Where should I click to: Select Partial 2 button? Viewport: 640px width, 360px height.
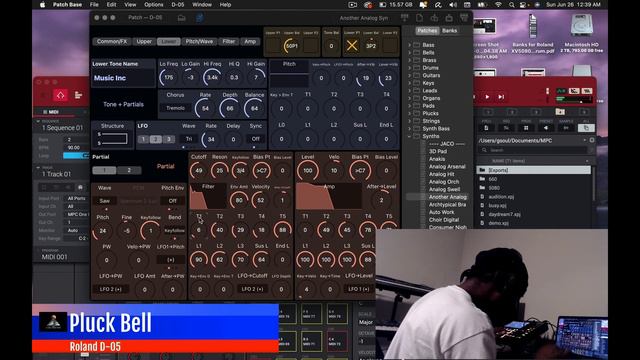[129, 170]
